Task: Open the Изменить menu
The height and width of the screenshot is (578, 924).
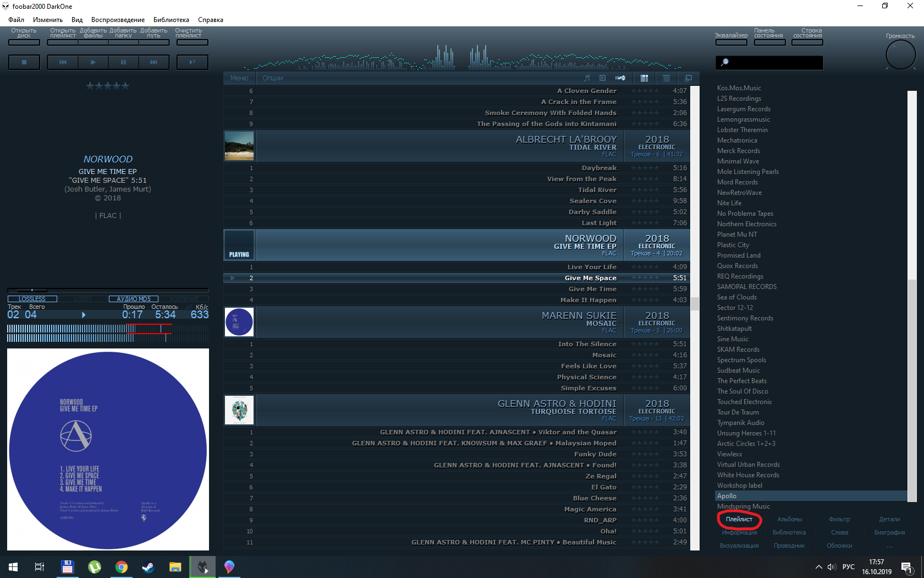Action: pos(48,20)
